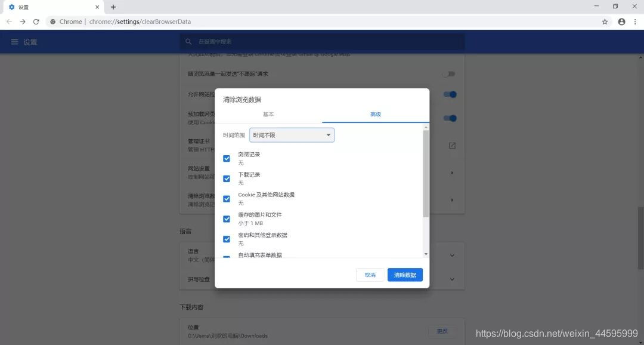
Task: Uncheck 密码和其他登录数据 checkbox
Action: point(227,239)
